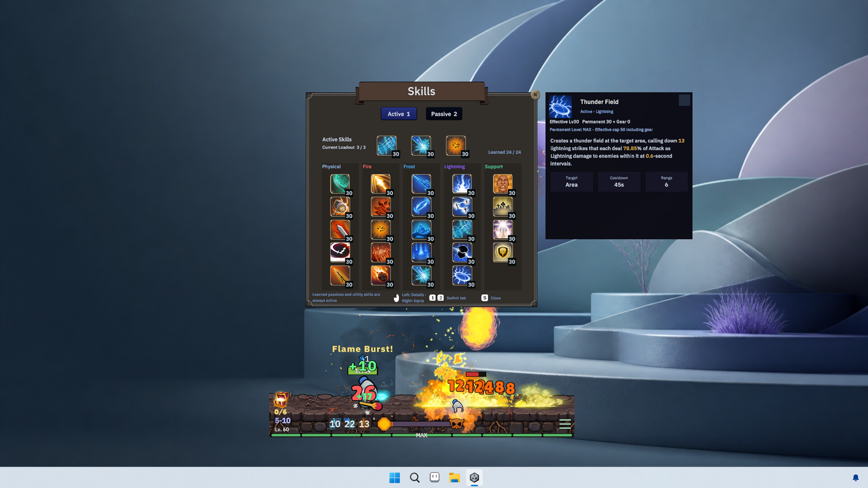Close the Skills window with round X

(535, 94)
